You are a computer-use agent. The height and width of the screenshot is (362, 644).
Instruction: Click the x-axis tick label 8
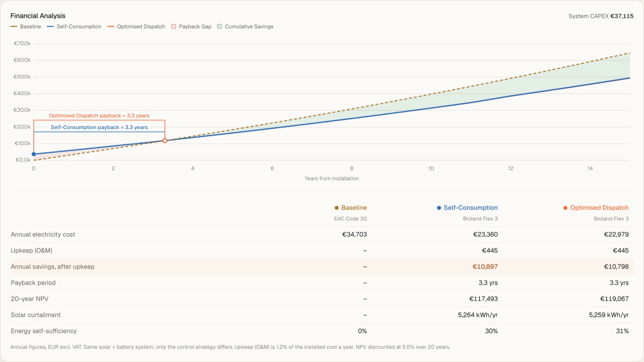click(351, 168)
